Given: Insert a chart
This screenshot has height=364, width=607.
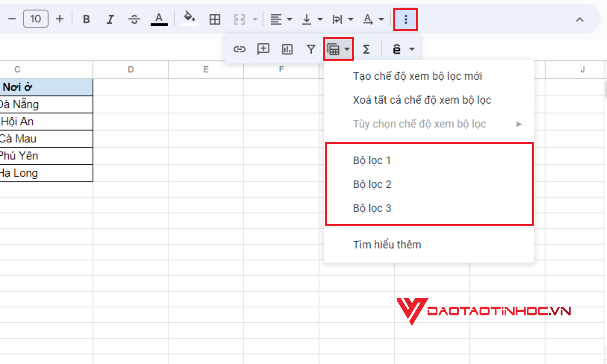Looking at the screenshot, I should [287, 49].
